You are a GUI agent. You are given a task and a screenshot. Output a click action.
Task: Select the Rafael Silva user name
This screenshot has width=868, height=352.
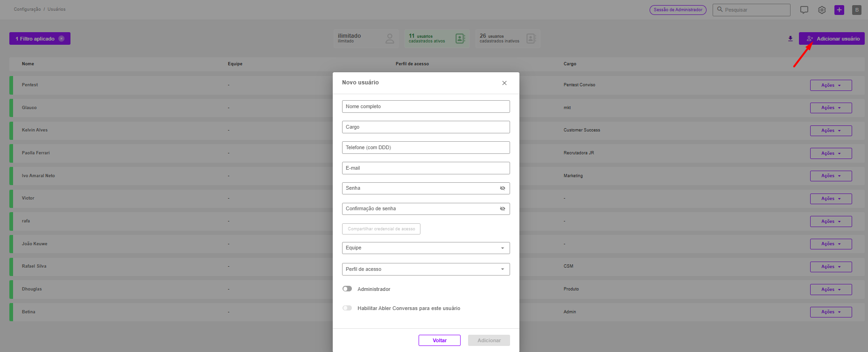coord(34,266)
